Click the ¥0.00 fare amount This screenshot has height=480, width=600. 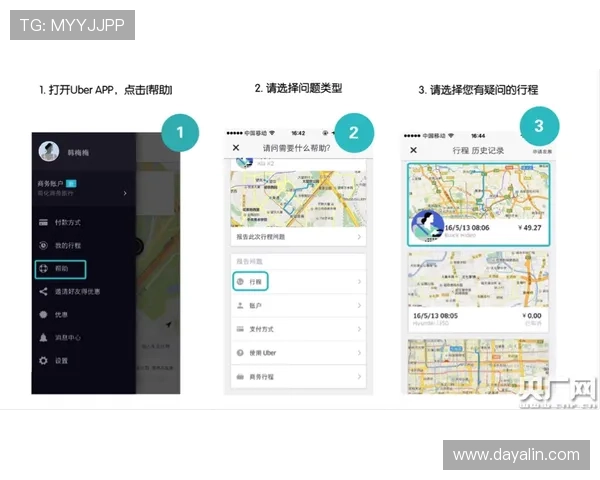point(532,316)
